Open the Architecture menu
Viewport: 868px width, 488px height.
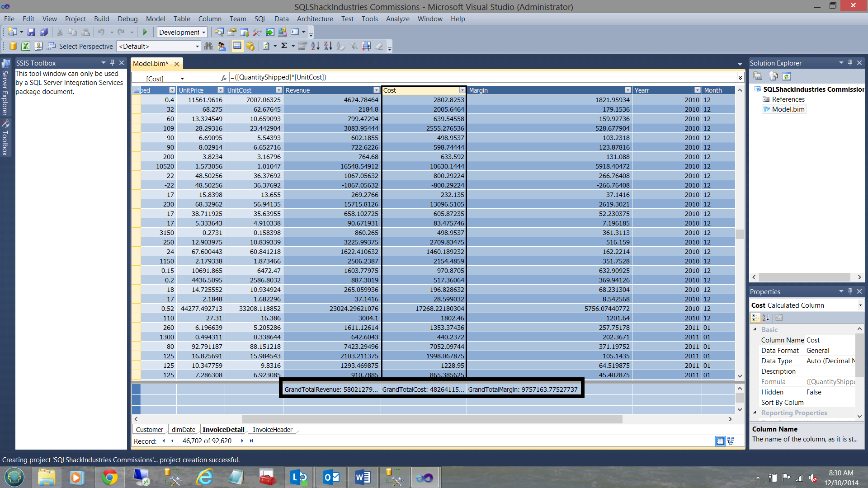[315, 19]
